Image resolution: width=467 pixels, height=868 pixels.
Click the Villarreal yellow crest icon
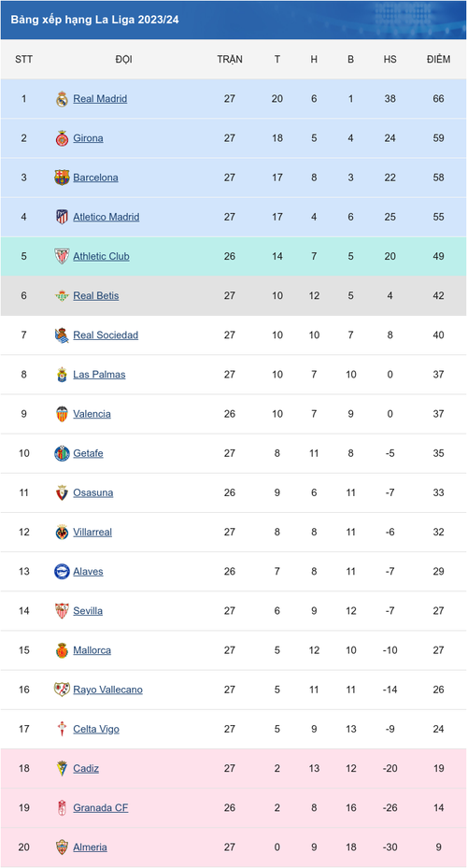[62, 533]
